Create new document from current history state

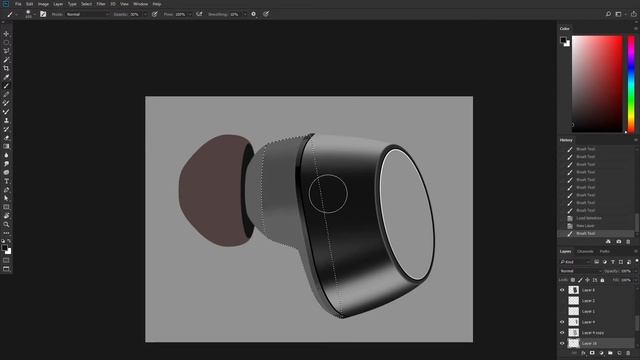[608, 242]
